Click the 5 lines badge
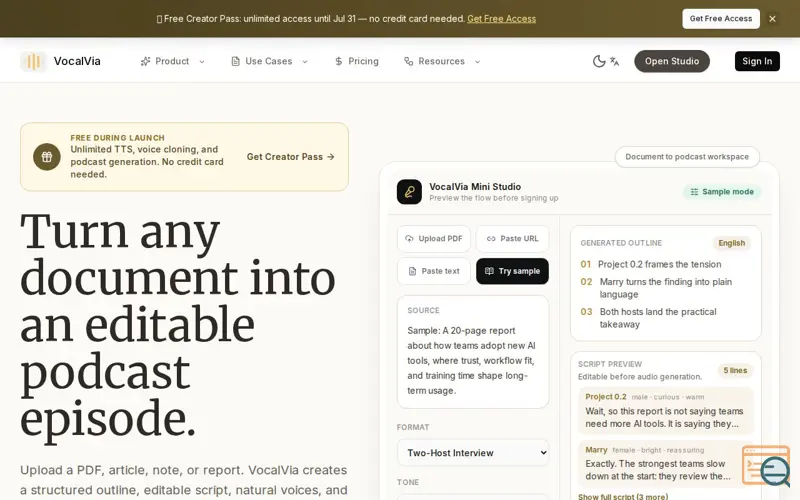The height and width of the screenshot is (500, 800). pos(735,370)
